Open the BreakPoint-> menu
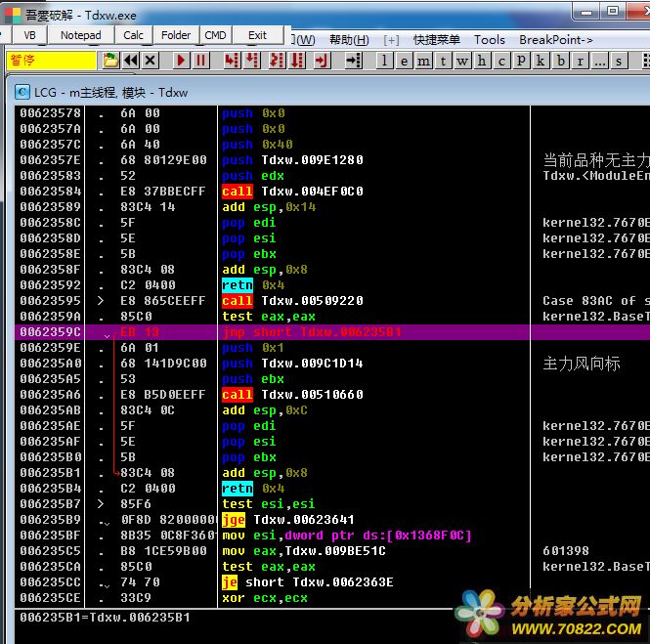 [x=556, y=40]
